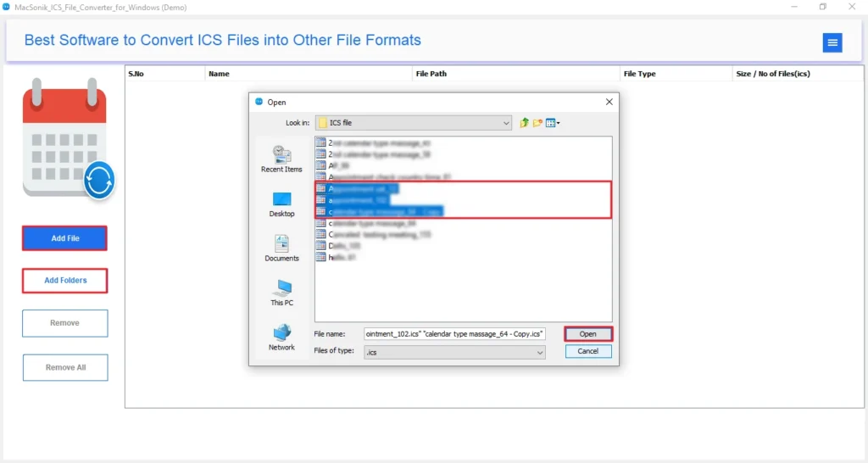Screen dimensions: 868x463
Task: Open Network location in sidebar
Action: [x=281, y=337]
